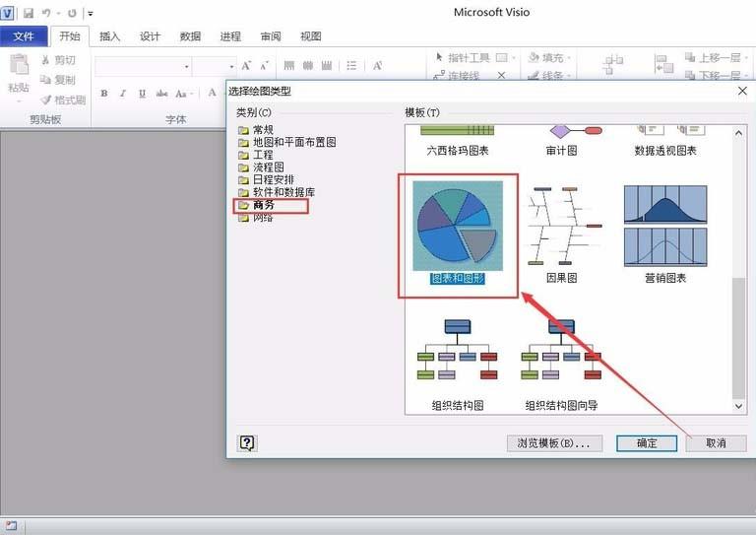This screenshot has height=535, width=756.
Task: Select the connection point X tool
Action: pos(501,75)
